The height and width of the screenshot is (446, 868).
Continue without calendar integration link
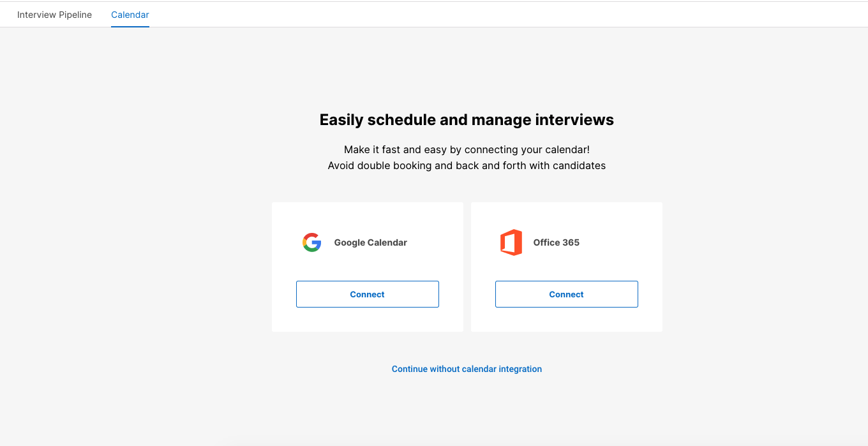pyautogui.click(x=467, y=369)
